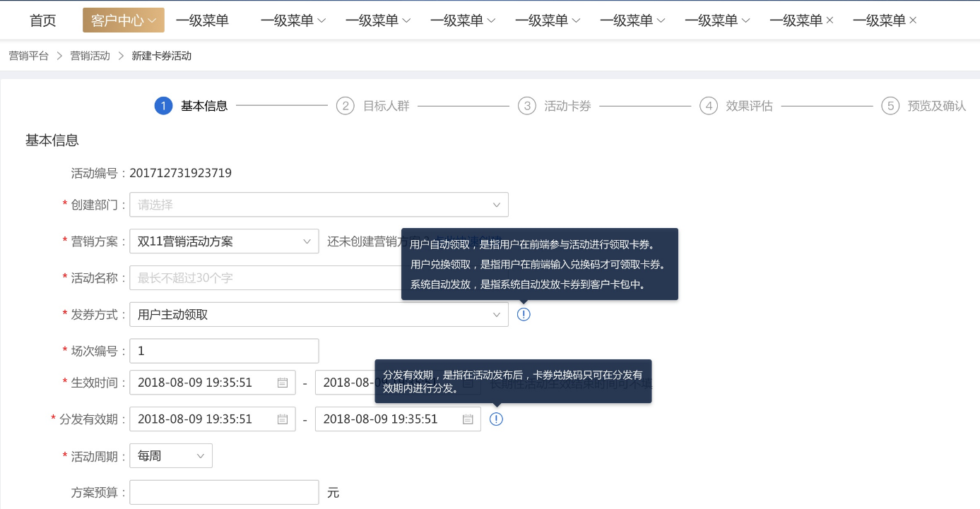This screenshot has width=980, height=509.
Task: Open the 创建部门 dropdown
Action: click(319, 205)
